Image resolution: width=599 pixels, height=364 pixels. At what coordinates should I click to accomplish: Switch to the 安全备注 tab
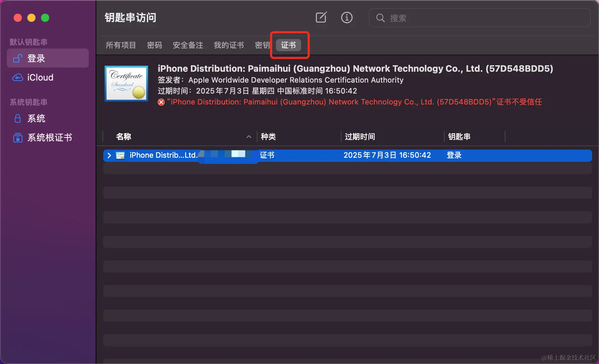click(188, 45)
